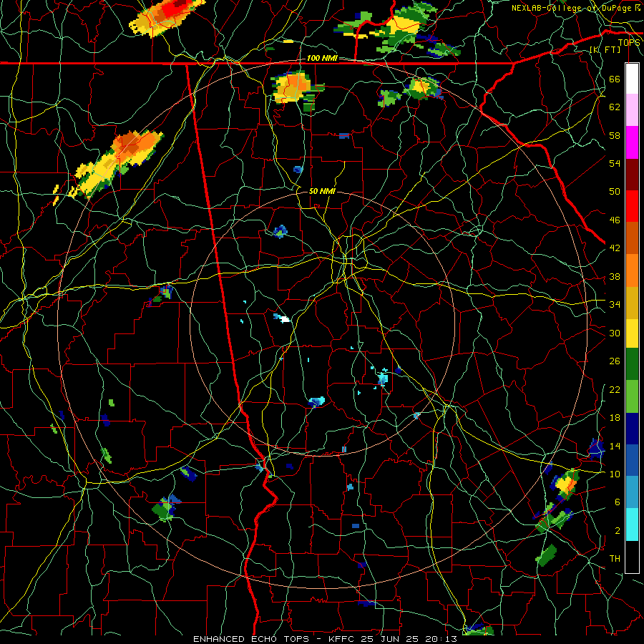Click the yellow legend swatch
This screenshot has width=644, height=644.
coord(632,333)
